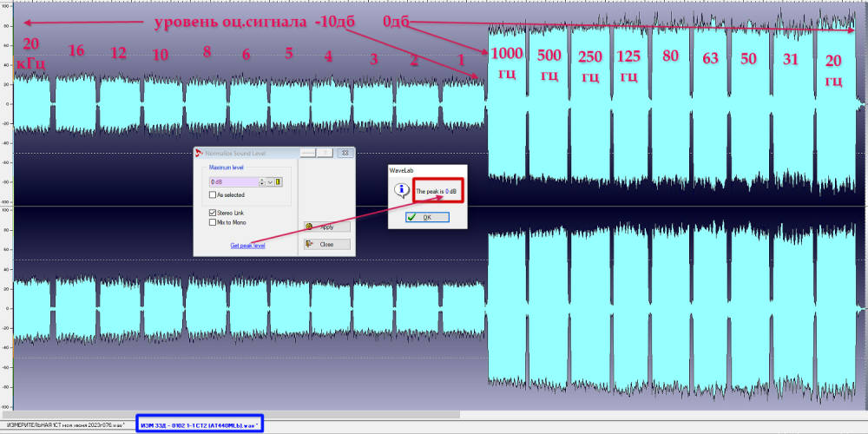Tick the Mix to Mono checkbox
Image resolution: width=868 pixels, height=434 pixels.
coord(213,222)
